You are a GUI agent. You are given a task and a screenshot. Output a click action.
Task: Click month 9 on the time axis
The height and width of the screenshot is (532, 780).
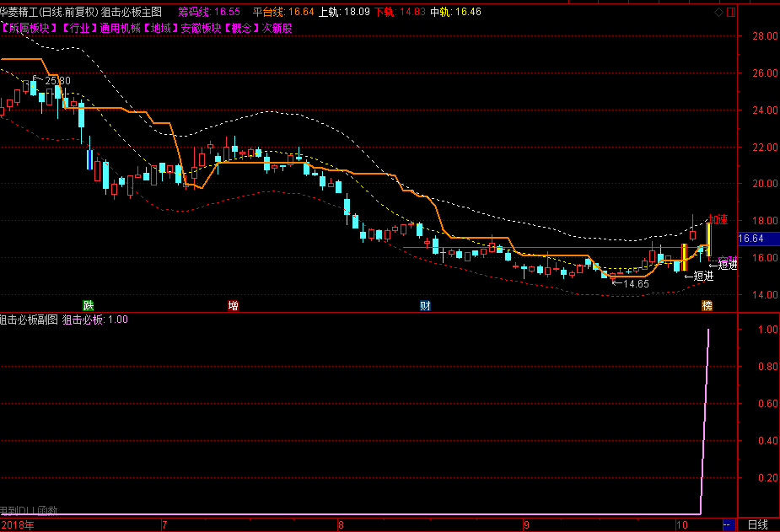pos(526,525)
